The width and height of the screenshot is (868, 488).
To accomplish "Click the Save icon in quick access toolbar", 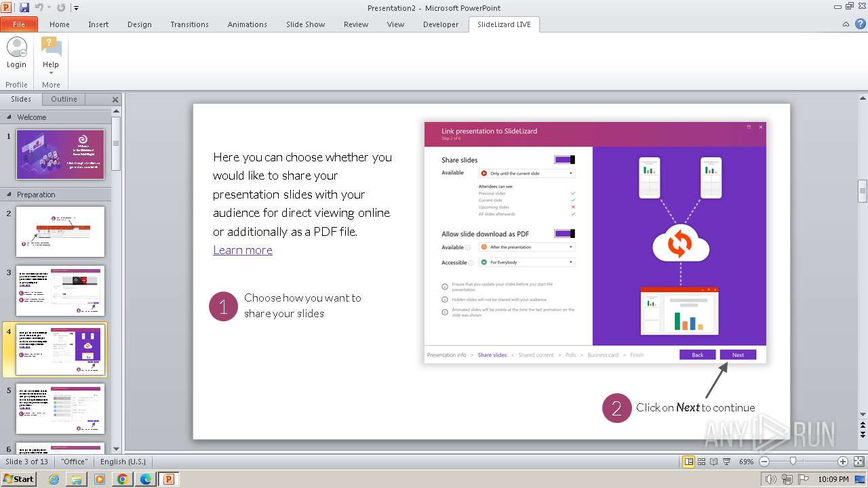I will 24,7.
